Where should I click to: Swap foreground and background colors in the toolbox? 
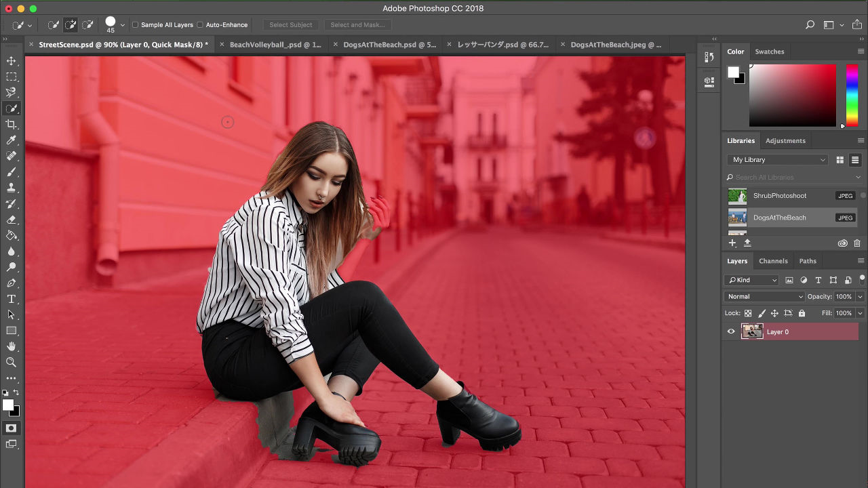[16, 392]
